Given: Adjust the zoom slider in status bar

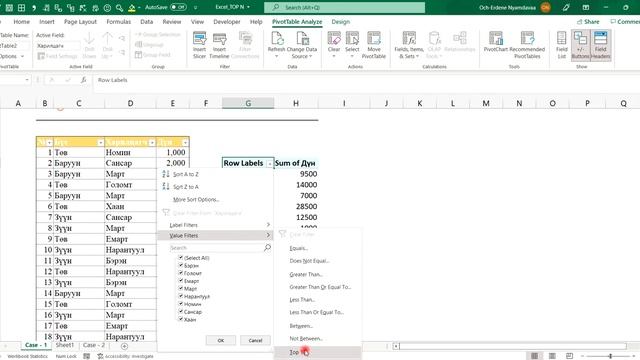Looking at the screenshot, I should [610, 356].
